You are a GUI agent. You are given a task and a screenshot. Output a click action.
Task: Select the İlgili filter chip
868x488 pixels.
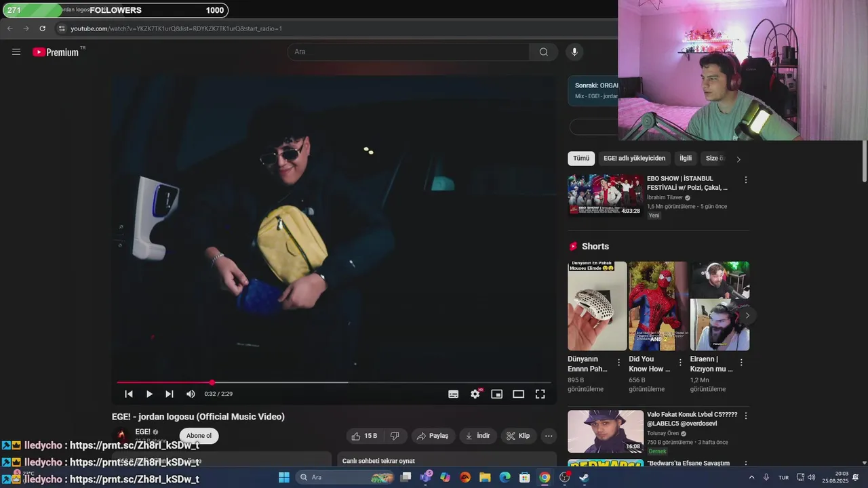[x=686, y=159]
